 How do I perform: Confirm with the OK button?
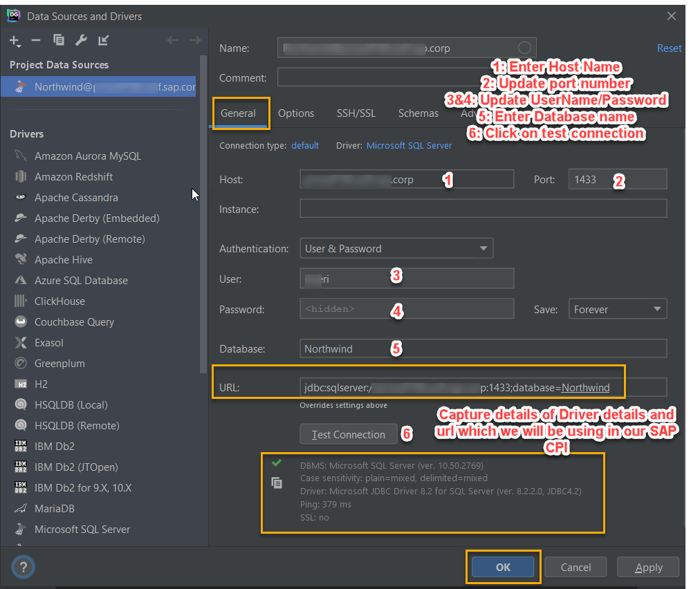pyautogui.click(x=503, y=567)
